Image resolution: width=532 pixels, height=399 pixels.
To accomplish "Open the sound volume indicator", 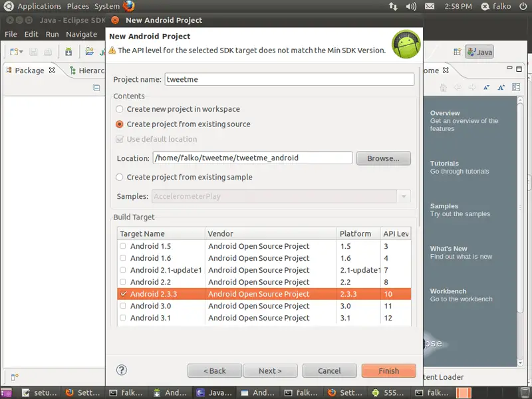I will 411,6.
